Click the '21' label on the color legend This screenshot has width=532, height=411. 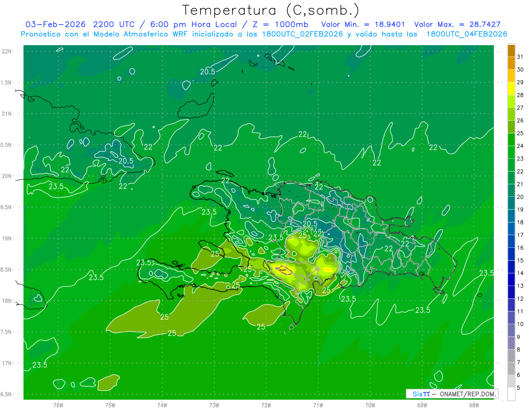pos(520,184)
